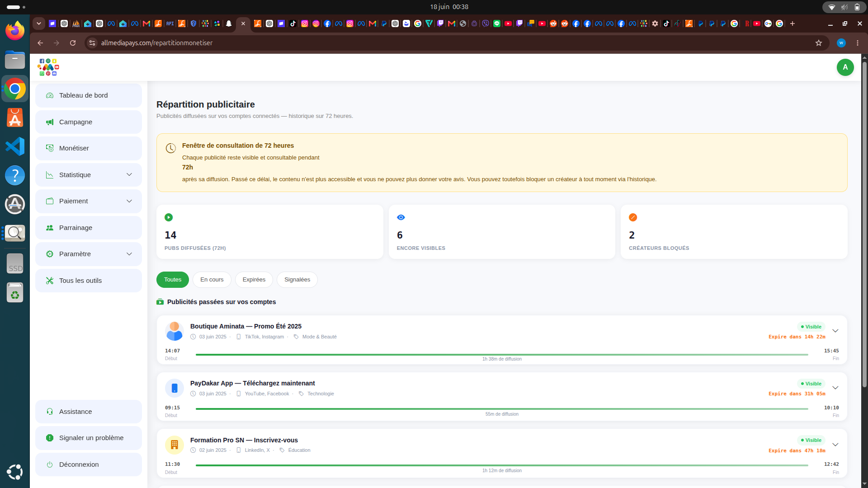Click Visible badge on PayDakar App
The image size is (868, 488).
811,384
